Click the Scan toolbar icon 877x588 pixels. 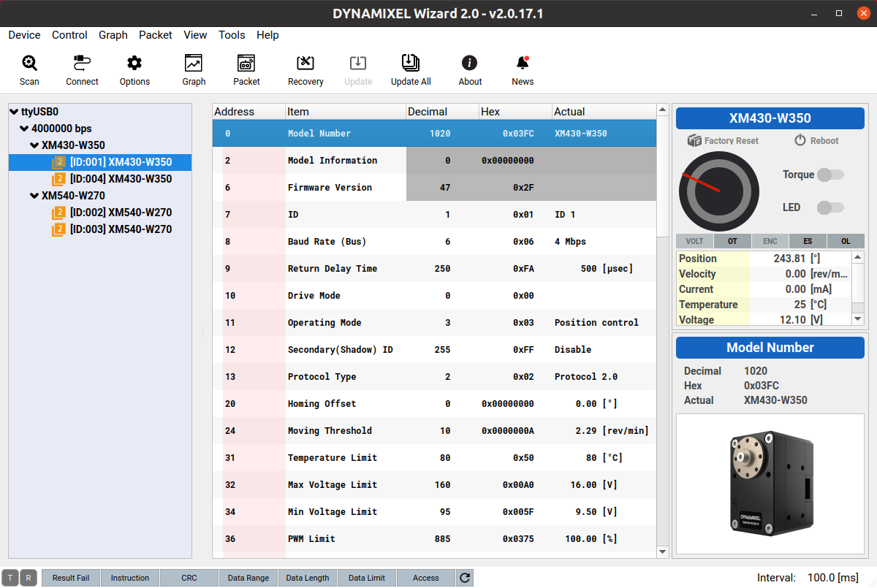pos(29,64)
